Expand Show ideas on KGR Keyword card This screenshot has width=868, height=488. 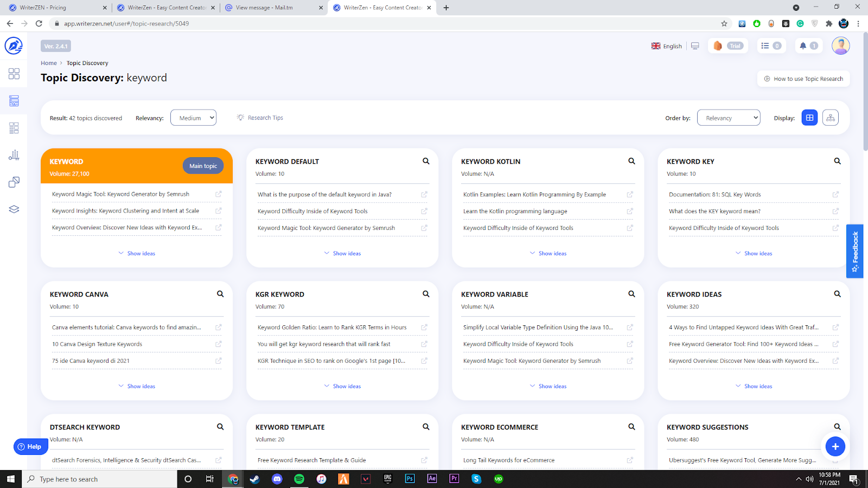pyautogui.click(x=342, y=386)
